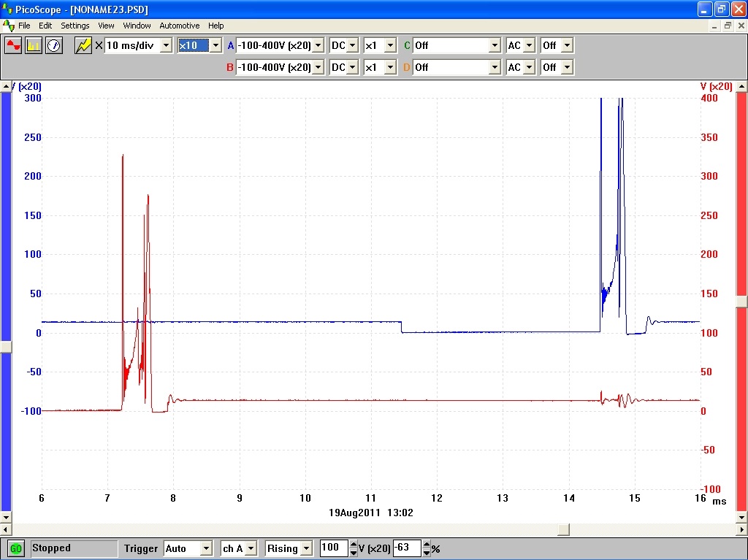Change the trigger mode Auto dropdown
Screen dimensions: 748x560
tap(206, 548)
